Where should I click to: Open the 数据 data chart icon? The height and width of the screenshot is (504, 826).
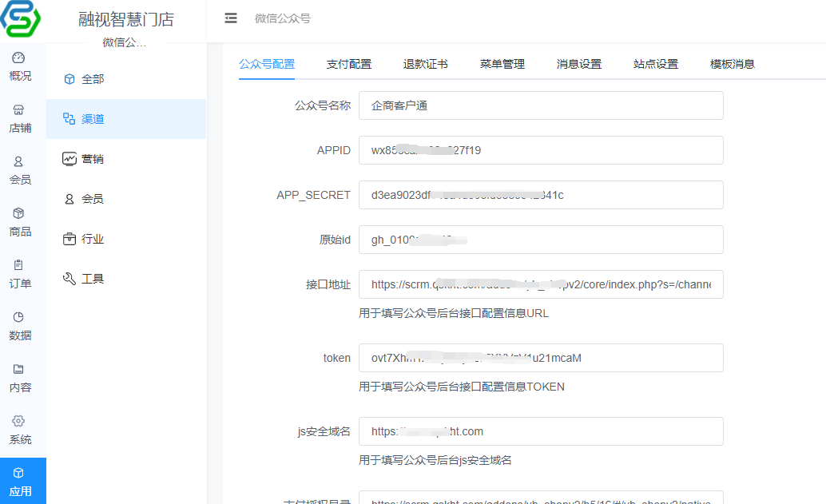tap(18, 317)
